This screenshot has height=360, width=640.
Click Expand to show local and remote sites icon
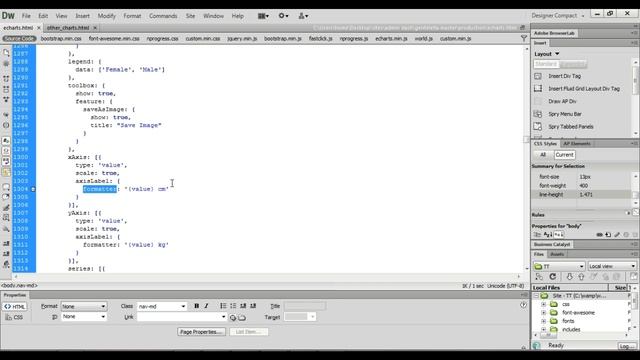(634, 277)
